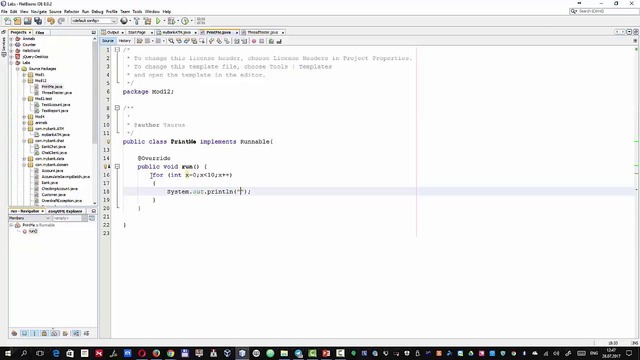Toggle Show Static Members filter in Navigator
This screenshot has width=640, height=360.
[34, 333]
